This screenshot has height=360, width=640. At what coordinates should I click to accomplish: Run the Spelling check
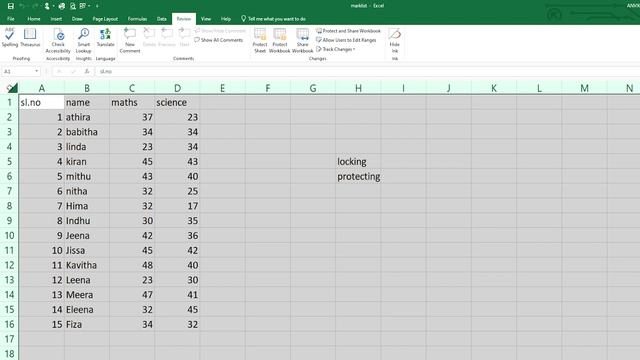point(10,38)
